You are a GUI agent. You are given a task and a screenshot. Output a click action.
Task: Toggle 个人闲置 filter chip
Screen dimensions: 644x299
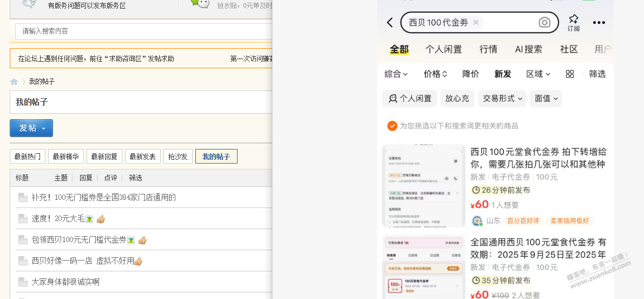pos(410,98)
